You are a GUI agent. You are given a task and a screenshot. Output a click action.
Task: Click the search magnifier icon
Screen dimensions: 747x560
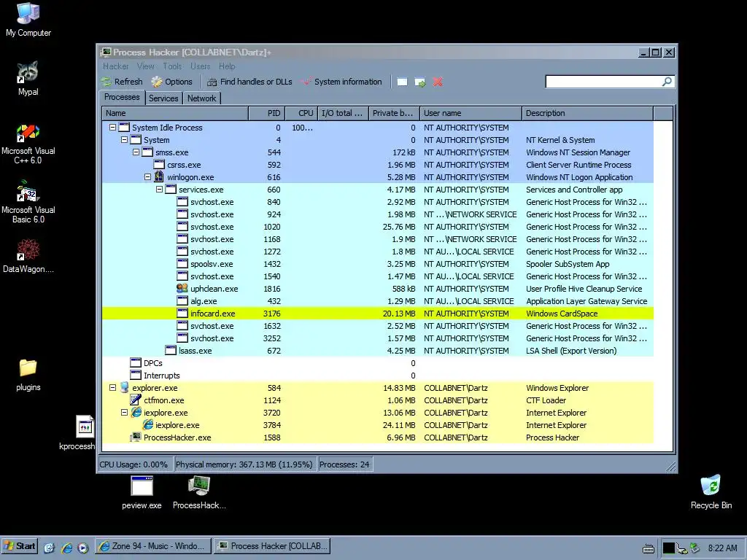(667, 82)
